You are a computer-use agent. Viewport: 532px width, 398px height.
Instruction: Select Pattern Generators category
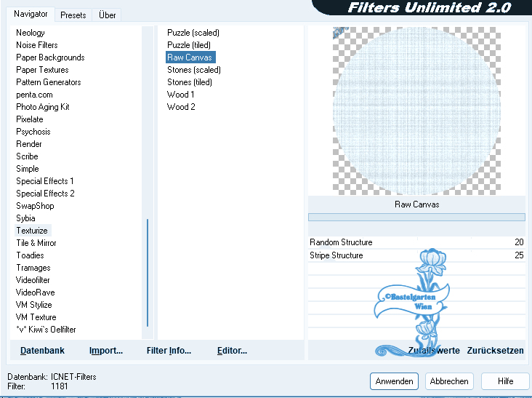click(48, 82)
